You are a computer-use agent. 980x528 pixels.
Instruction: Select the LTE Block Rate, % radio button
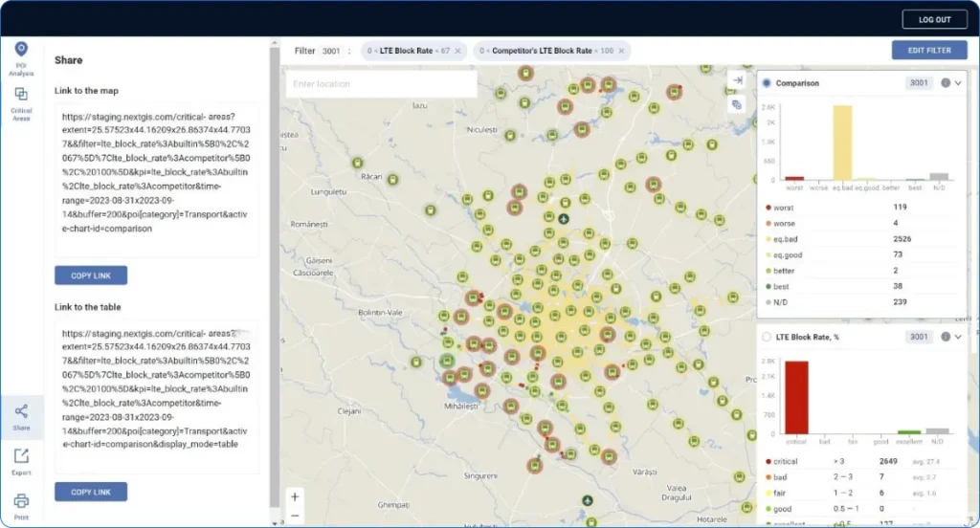[767, 337]
